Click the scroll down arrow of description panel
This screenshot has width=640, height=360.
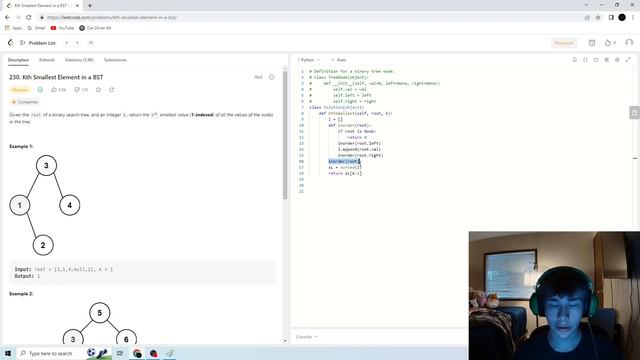click(x=285, y=340)
